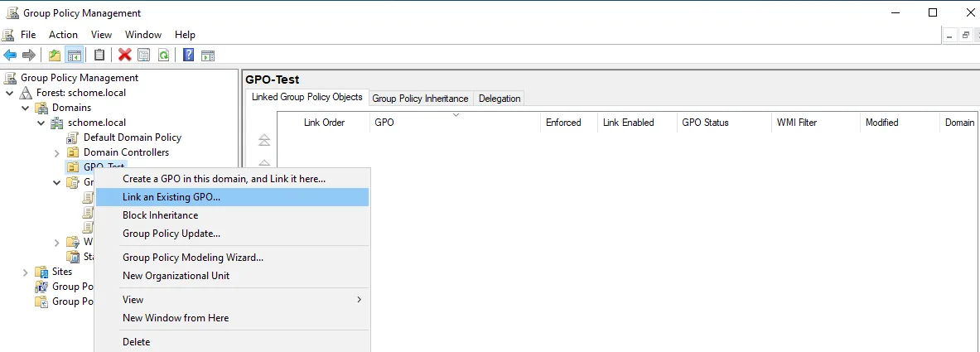Open the Action menu
Screen dimensions: 980x352
coord(63,35)
